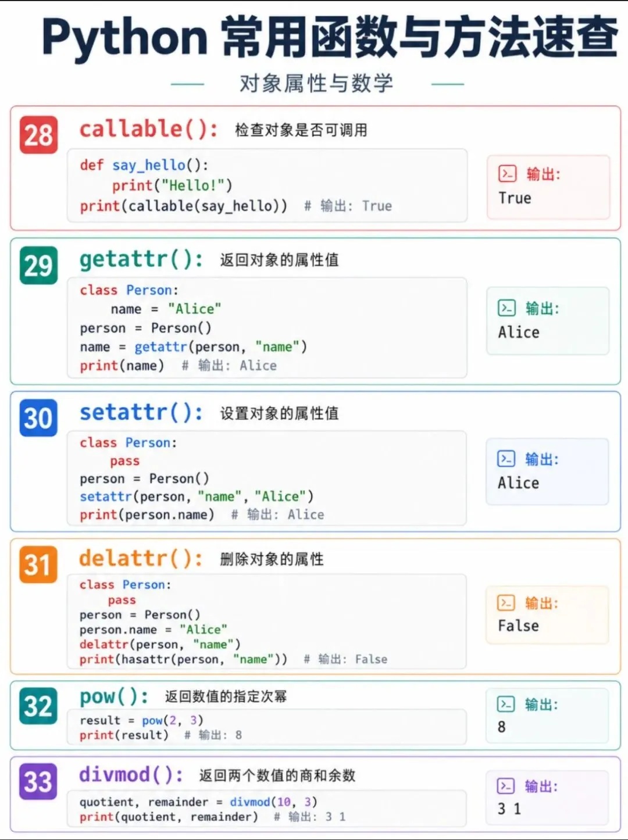Click terminal icon in delattr output box
Viewport: 628px width, 840px height.
[x=506, y=603]
